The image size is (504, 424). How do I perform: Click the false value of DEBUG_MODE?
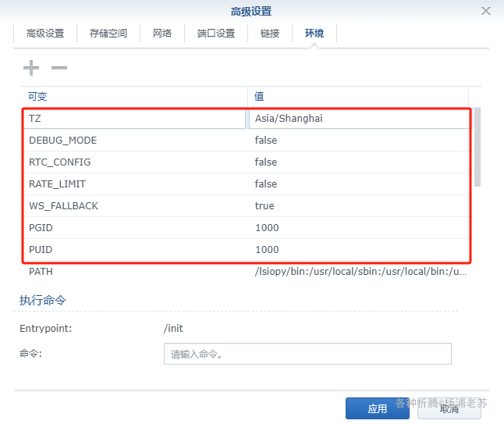(266, 141)
